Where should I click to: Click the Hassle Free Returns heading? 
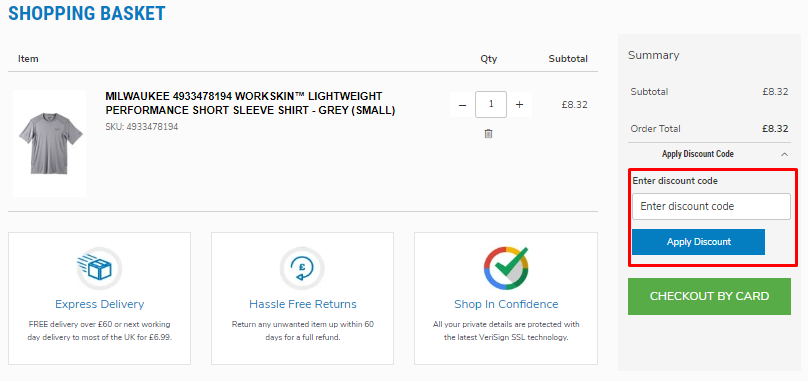click(x=302, y=304)
